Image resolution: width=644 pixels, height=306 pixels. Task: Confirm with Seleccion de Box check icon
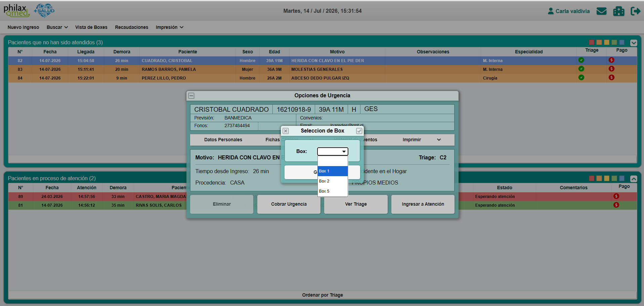[359, 131]
